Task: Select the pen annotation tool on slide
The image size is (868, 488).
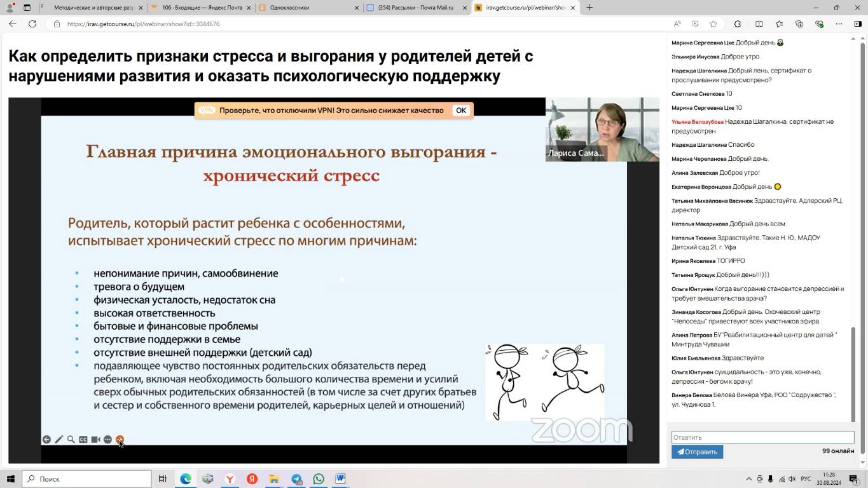Action: tap(59, 440)
